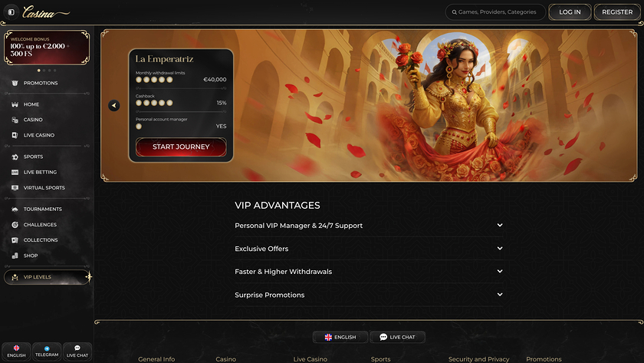Screen dimensions: 644x363
Task: Expand Personal VIP Manager & 24/7 Support
Action: coord(369,226)
